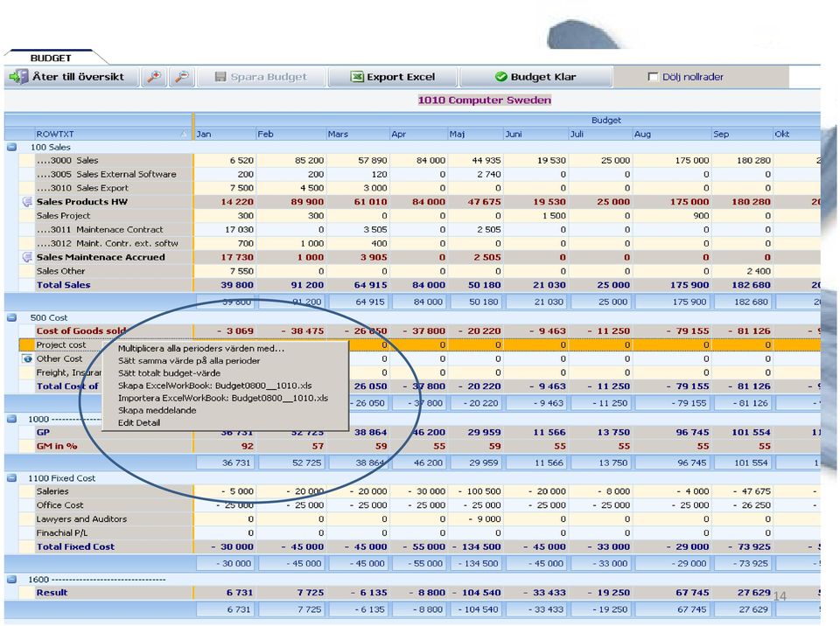
Task: Select the Result row label
Action: 52,592
